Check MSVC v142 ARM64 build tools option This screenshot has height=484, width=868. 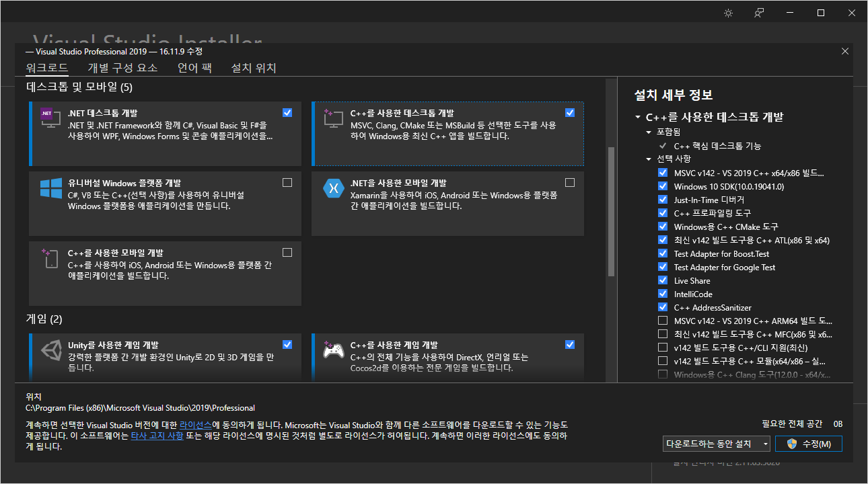[x=663, y=321]
